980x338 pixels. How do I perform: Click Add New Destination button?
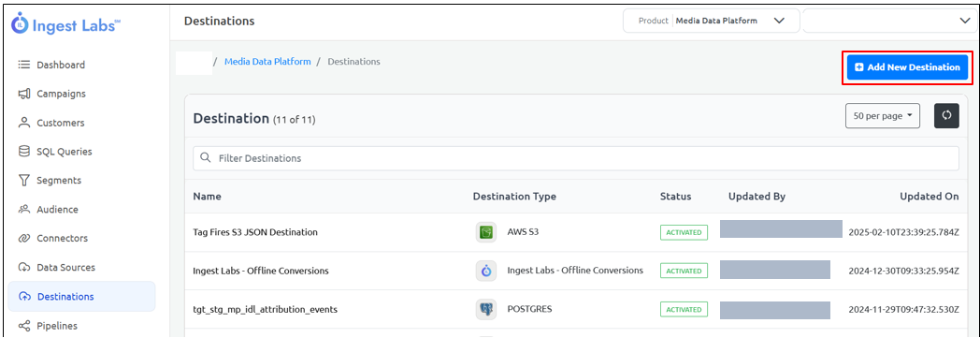pyautogui.click(x=907, y=67)
